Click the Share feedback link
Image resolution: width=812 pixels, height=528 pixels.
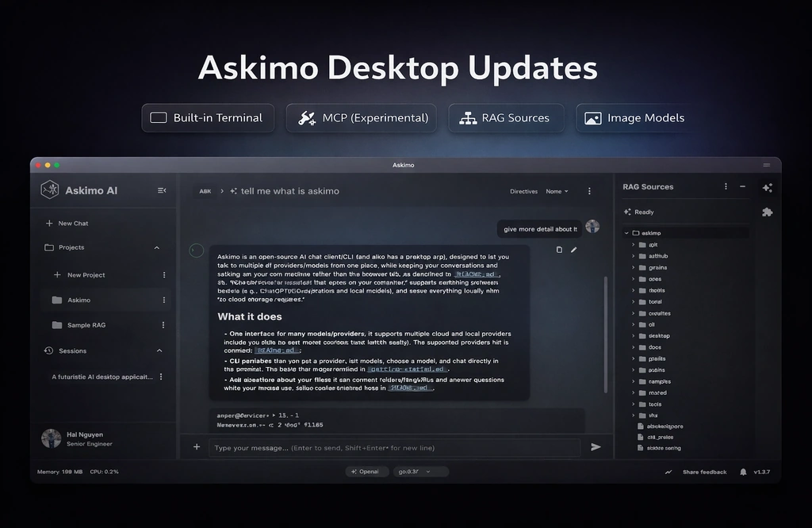tap(704, 471)
